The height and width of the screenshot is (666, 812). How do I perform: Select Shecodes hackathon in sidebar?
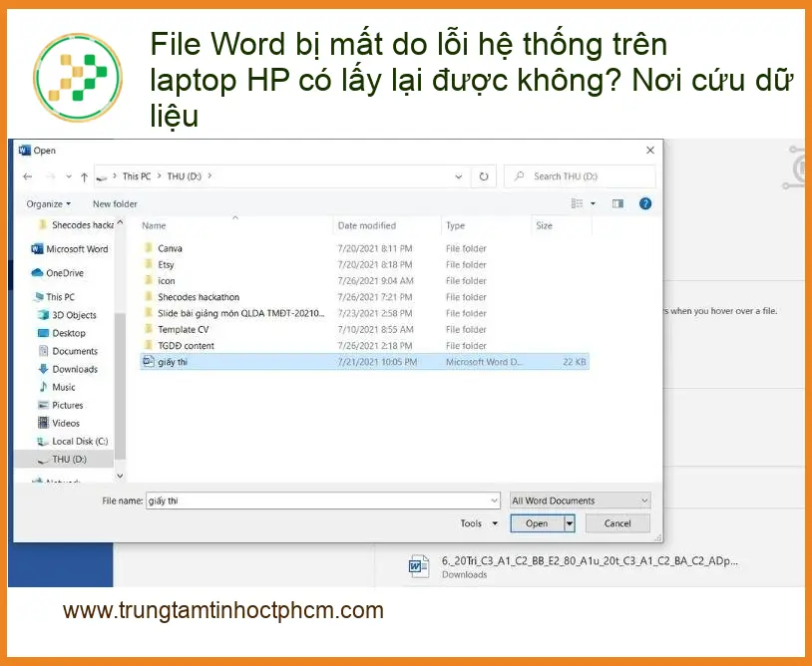[x=77, y=225]
